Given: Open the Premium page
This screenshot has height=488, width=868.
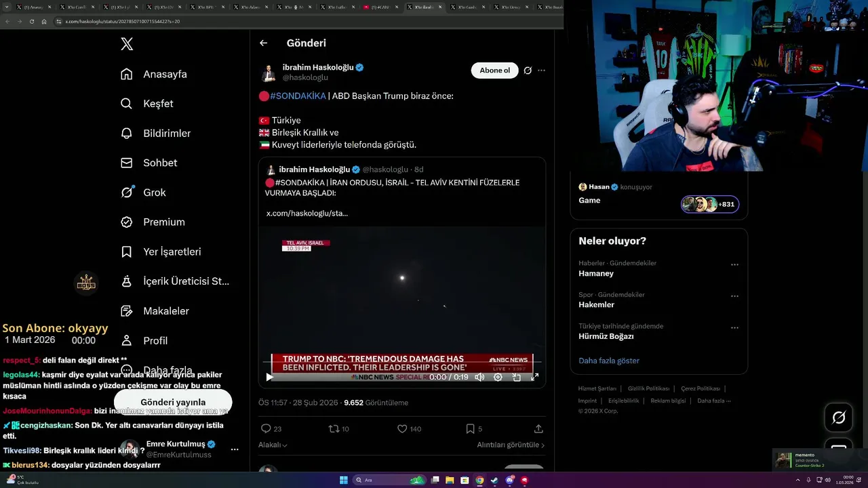Looking at the screenshot, I should (x=153, y=222).
